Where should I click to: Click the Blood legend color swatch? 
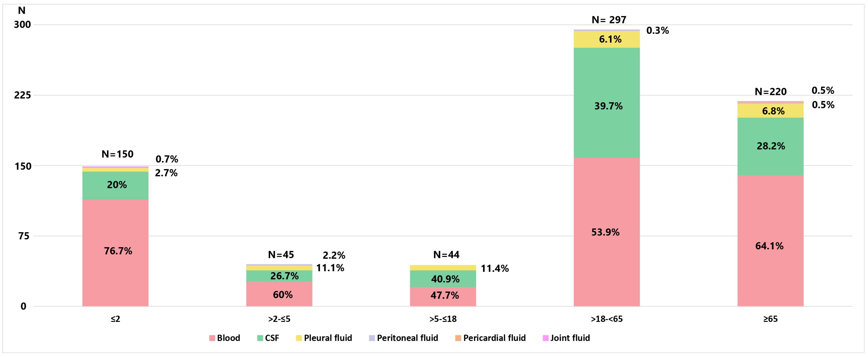[212, 338]
